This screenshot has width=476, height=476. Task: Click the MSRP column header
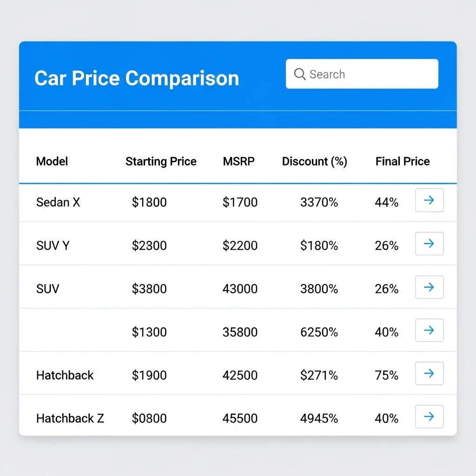(239, 161)
